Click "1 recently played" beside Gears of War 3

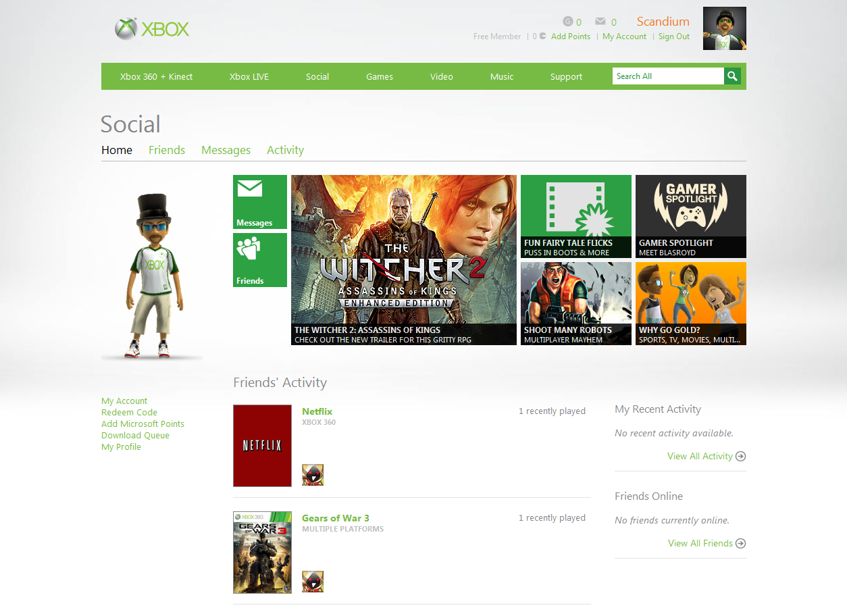(x=552, y=518)
